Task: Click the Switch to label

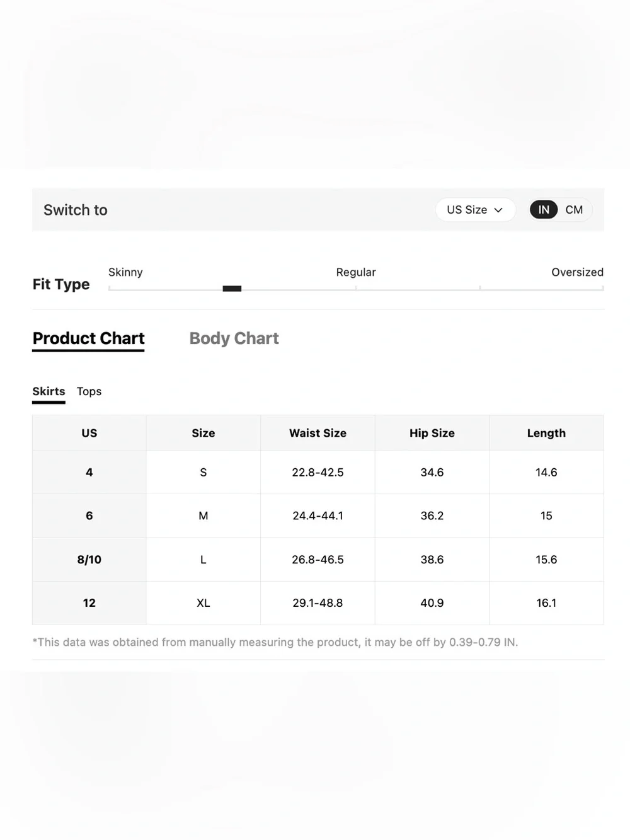Action: (x=76, y=210)
